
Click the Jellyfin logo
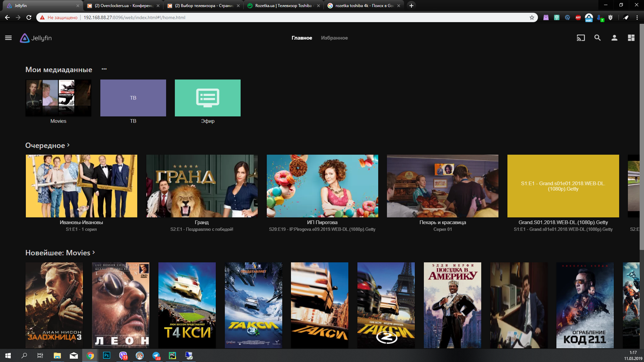(36, 38)
